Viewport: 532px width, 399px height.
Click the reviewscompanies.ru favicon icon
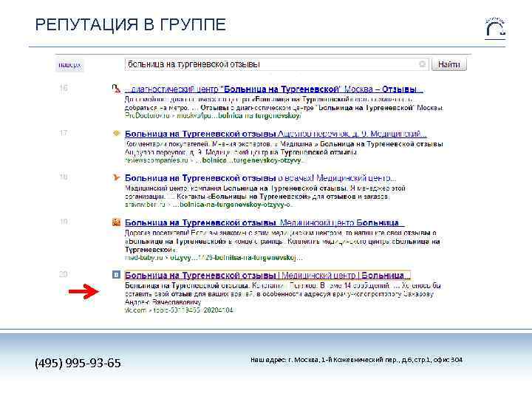pos(116,133)
